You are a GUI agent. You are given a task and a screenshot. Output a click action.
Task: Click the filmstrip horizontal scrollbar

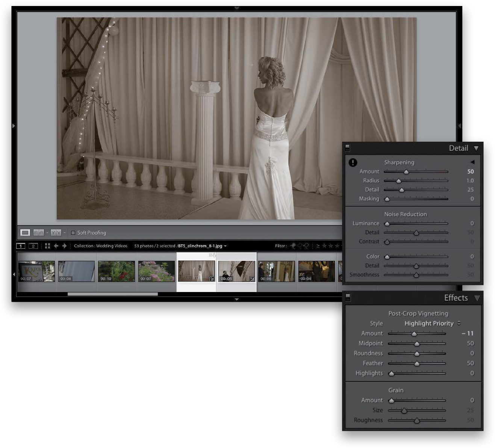pyautogui.click(x=112, y=294)
